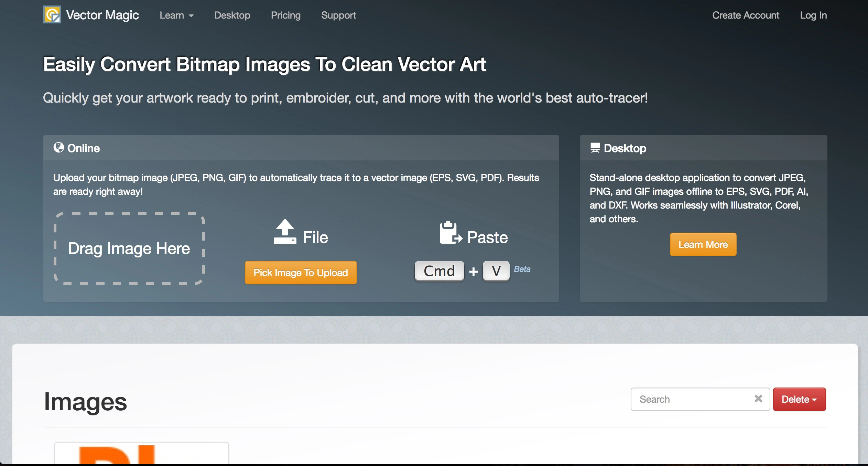Screen dimensions: 868x466
Task: Go to the Pricing page
Action: (x=285, y=15)
